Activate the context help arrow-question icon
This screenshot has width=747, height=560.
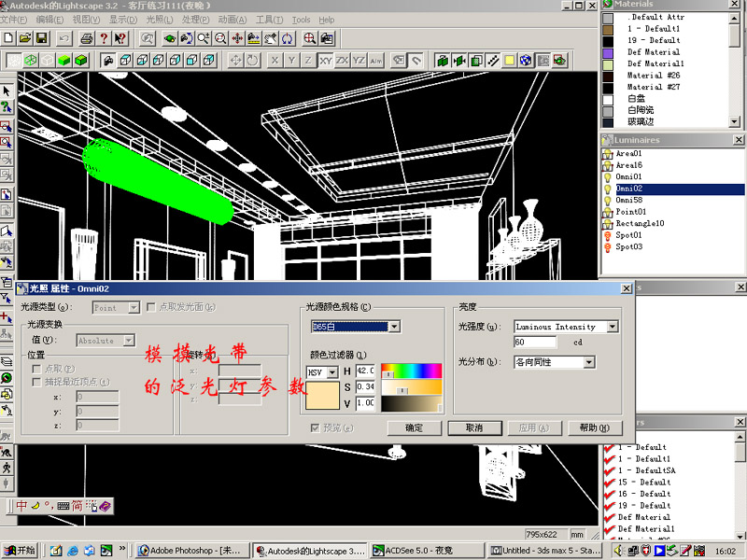tap(120, 38)
